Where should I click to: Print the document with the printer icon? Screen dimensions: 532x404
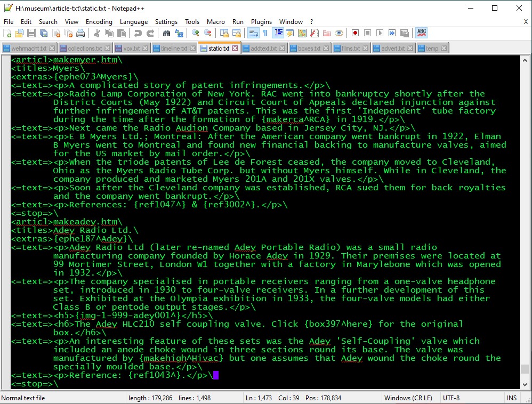(x=80, y=33)
